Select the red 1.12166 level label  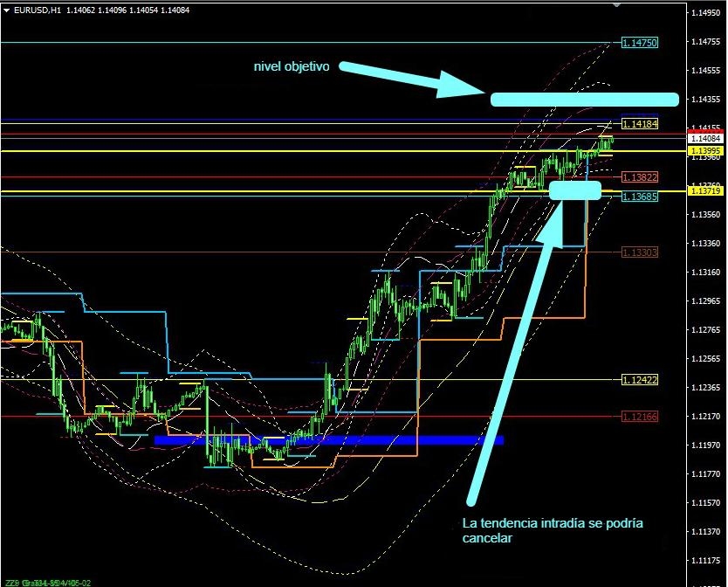click(x=640, y=417)
